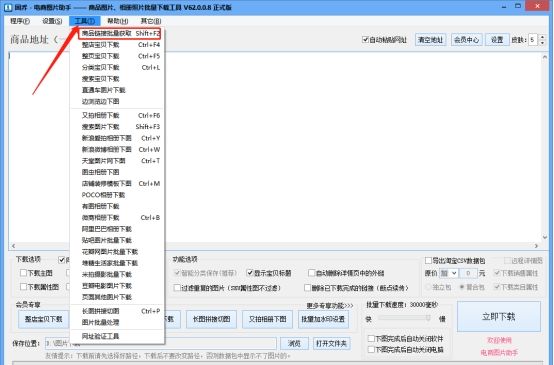The height and width of the screenshot is (365, 554).
Task: Click the vertical scrollbar down arrow
Action: click(544, 237)
